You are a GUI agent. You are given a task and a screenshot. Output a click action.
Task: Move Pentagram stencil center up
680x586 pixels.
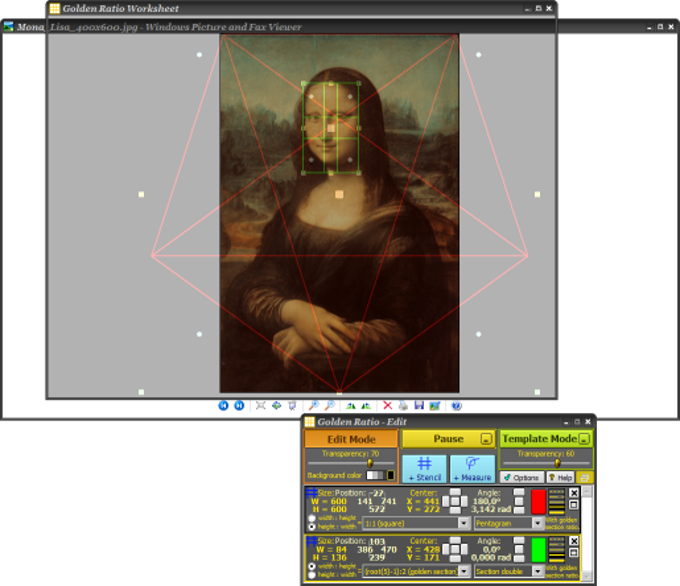coord(455,493)
